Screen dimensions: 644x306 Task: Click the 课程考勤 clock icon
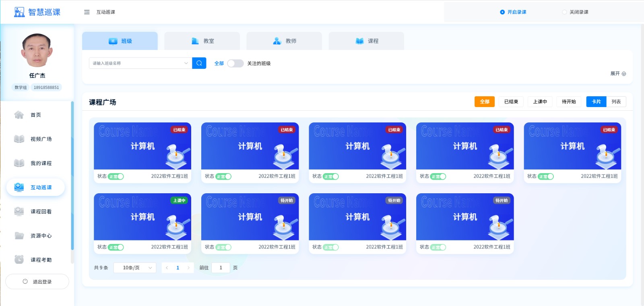(x=19, y=260)
